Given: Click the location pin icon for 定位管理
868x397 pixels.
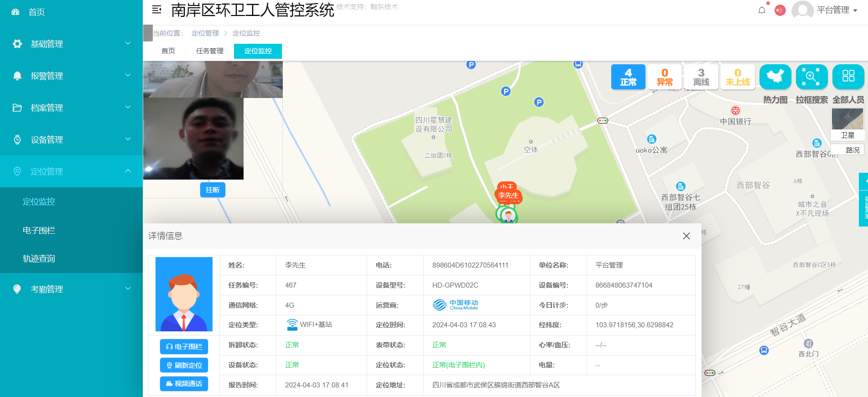Looking at the screenshot, I should pos(17,171).
